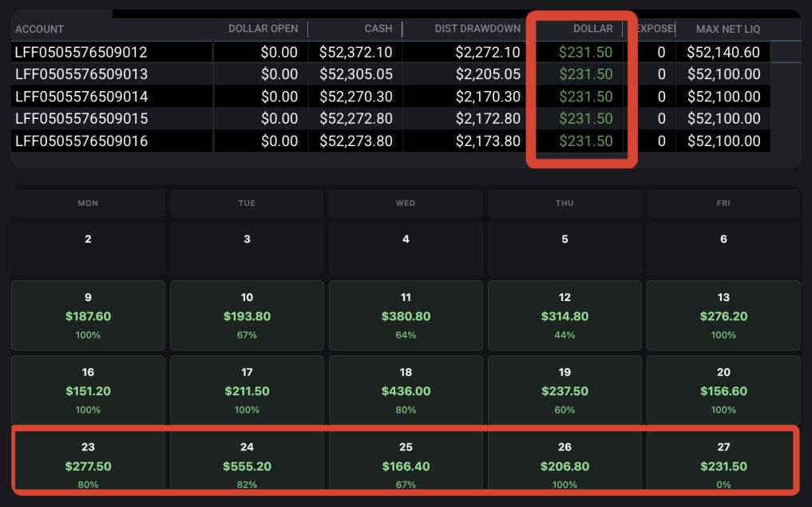Open day 19 card showing $237.50
The width and height of the screenshot is (812, 507).
coord(564,390)
